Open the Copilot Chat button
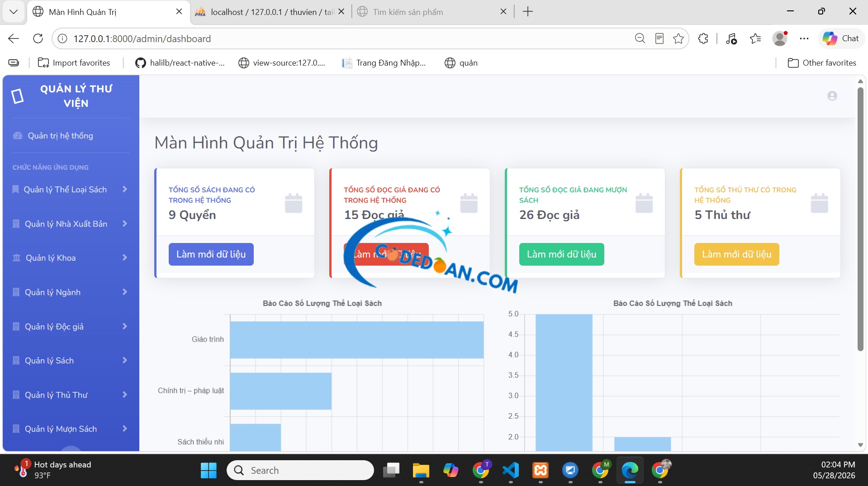Viewport: 868px width, 486px height. point(841,38)
